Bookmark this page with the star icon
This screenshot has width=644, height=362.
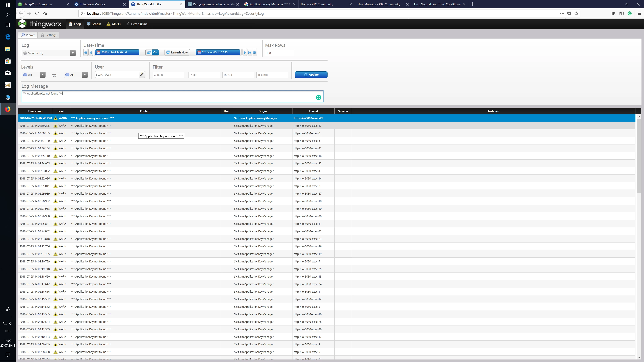(x=576, y=13)
